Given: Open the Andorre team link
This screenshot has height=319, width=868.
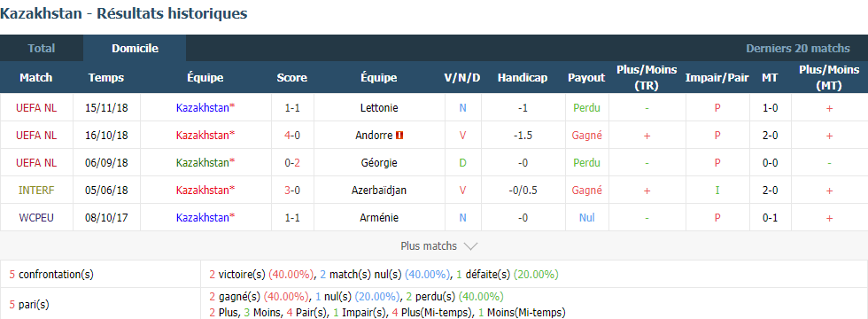Looking at the screenshot, I should point(375,135).
